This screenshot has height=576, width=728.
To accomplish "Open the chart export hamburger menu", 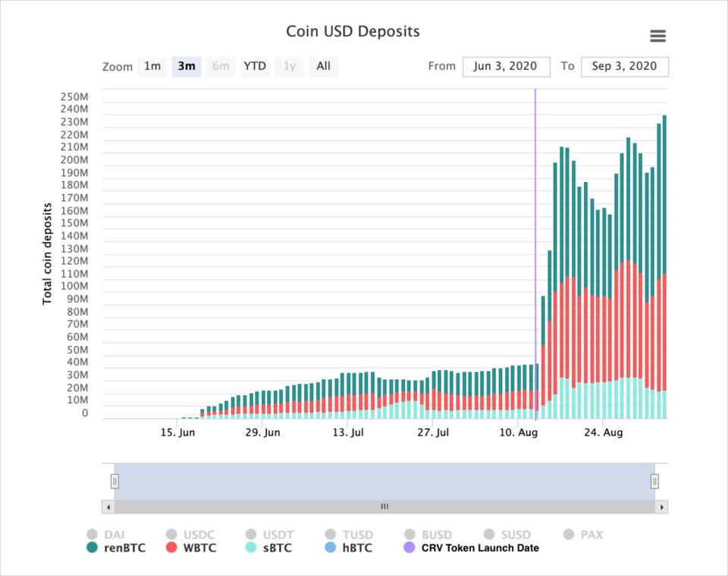I will tap(657, 35).
